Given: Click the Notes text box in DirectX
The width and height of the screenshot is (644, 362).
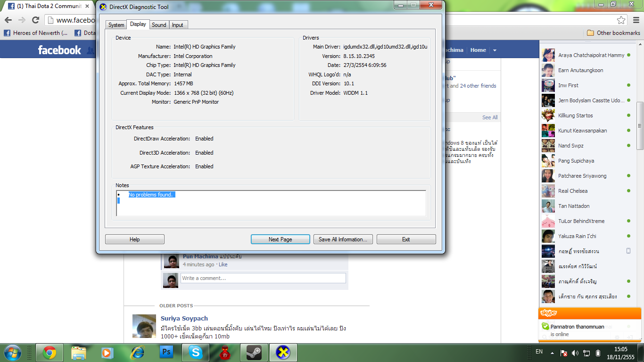Looking at the screenshot, I should (271, 203).
